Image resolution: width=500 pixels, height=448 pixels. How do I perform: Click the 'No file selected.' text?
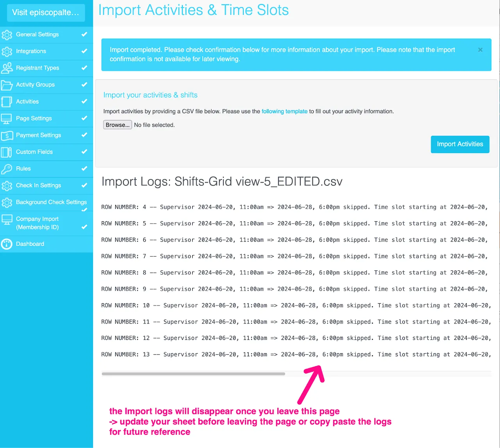pos(154,125)
